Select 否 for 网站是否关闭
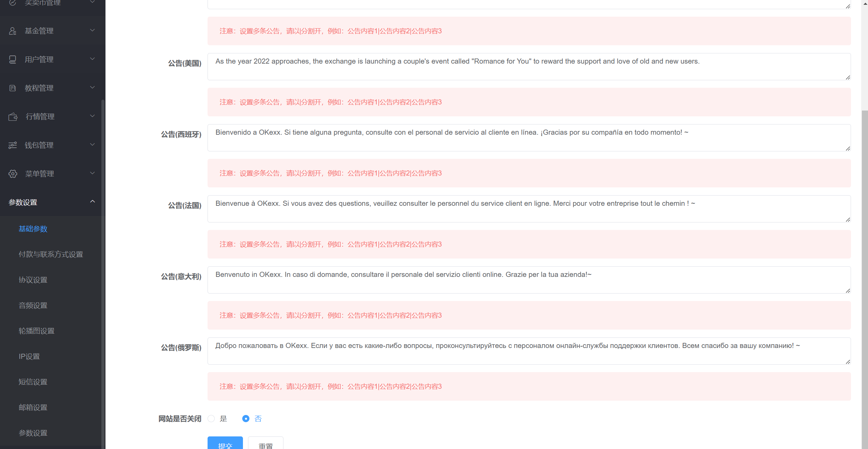 246,418
